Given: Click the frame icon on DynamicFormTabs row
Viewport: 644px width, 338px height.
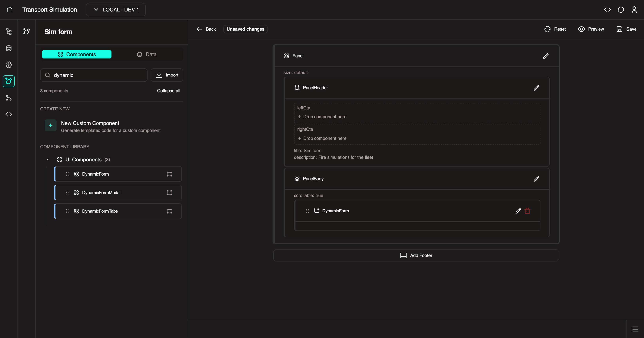Looking at the screenshot, I should [x=170, y=211].
